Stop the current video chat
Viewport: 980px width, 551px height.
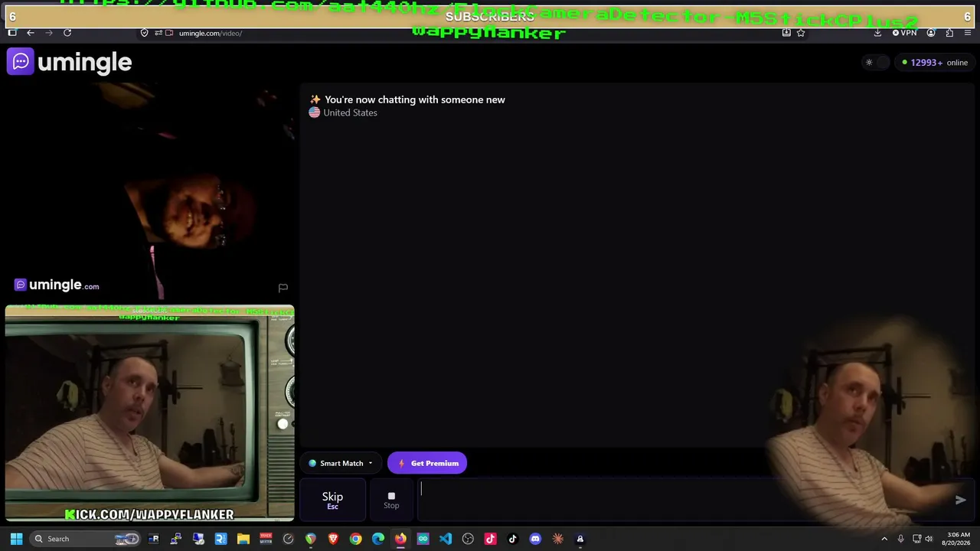(x=391, y=500)
